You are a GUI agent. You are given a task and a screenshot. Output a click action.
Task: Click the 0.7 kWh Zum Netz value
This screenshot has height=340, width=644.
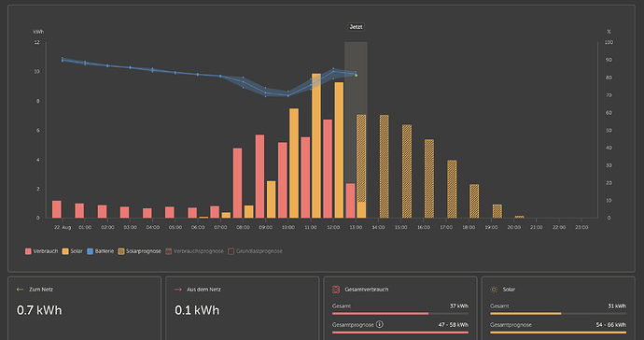pyautogui.click(x=39, y=310)
